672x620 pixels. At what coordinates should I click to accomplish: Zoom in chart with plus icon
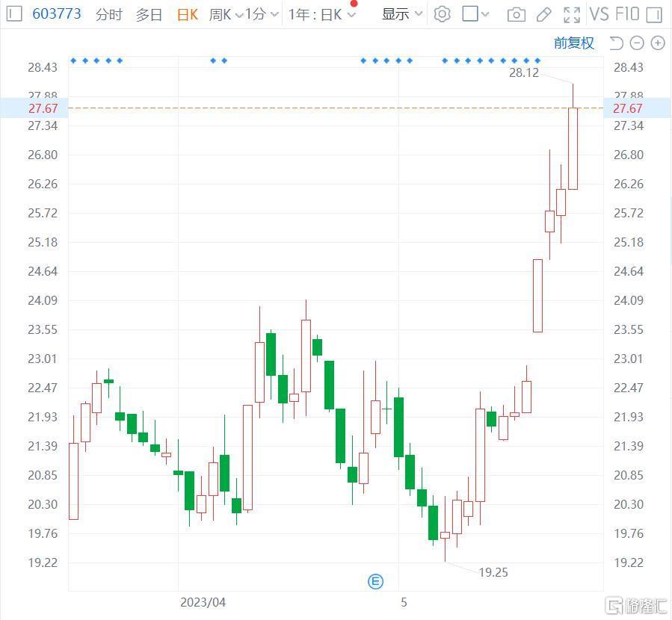[x=658, y=43]
